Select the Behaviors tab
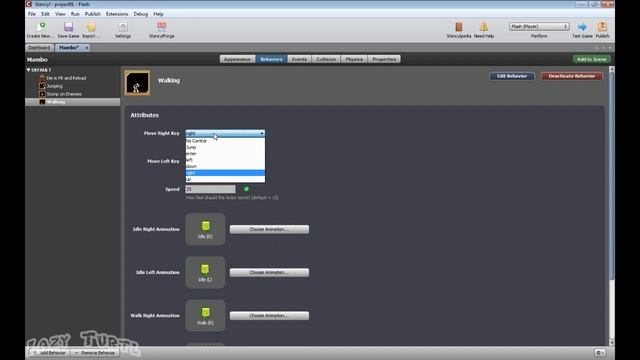Screen dimensions: 640x360 click(271, 59)
